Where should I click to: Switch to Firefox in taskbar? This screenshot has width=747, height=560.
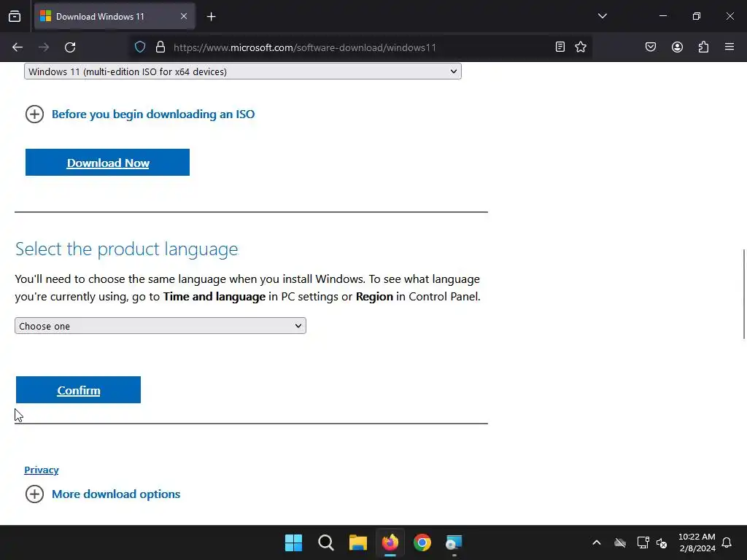click(390, 542)
